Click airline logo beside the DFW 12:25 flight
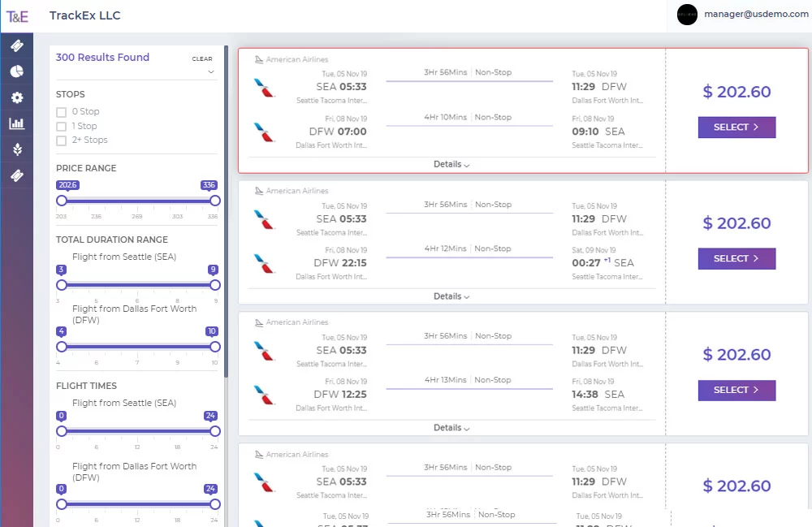The image size is (812, 527). (x=264, y=395)
